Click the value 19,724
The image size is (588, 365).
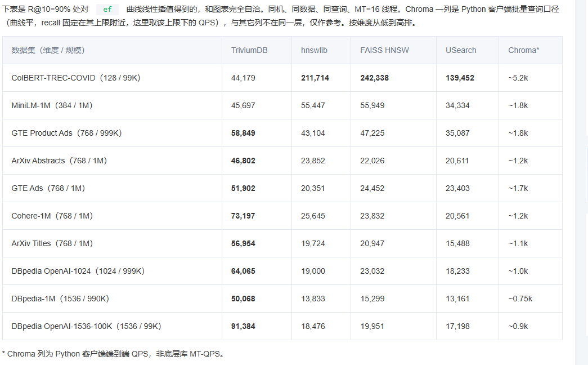point(313,243)
